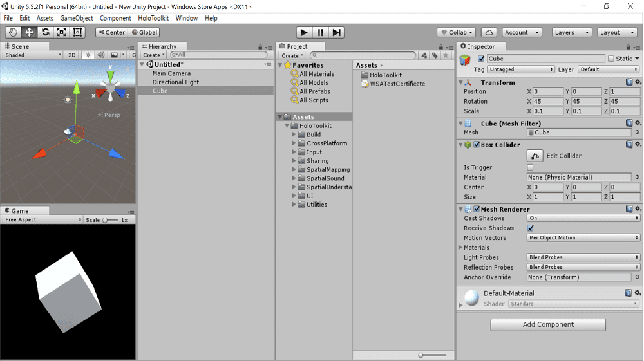Switch to the Game tab
The image size is (644, 361).
(x=24, y=211)
